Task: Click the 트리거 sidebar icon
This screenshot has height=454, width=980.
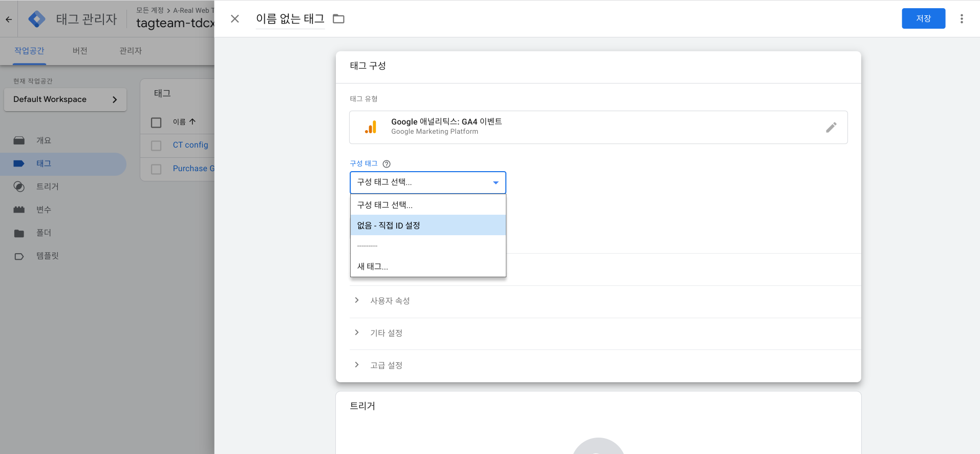Action: (x=19, y=187)
